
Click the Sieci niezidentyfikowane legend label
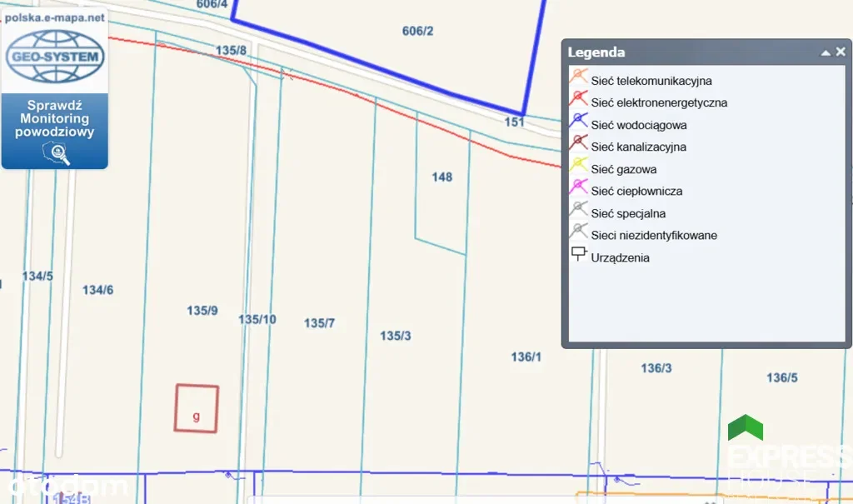click(654, 236)
